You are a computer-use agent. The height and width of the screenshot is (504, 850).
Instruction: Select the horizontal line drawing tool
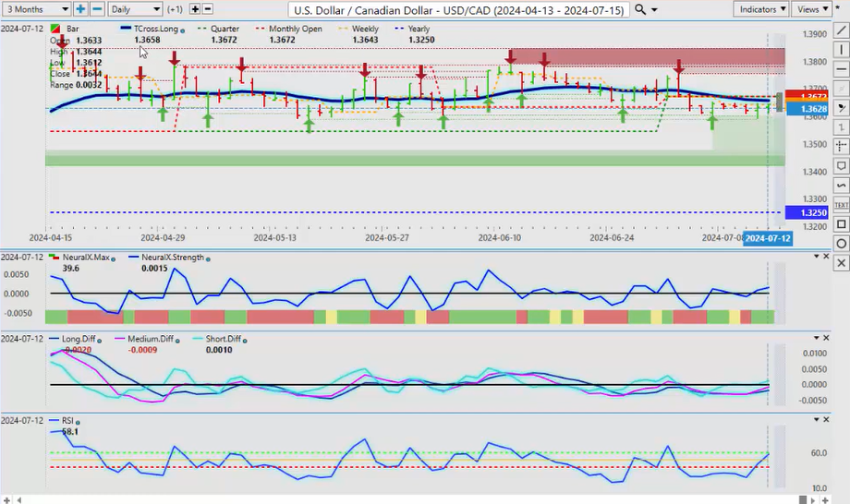[841, 69]
